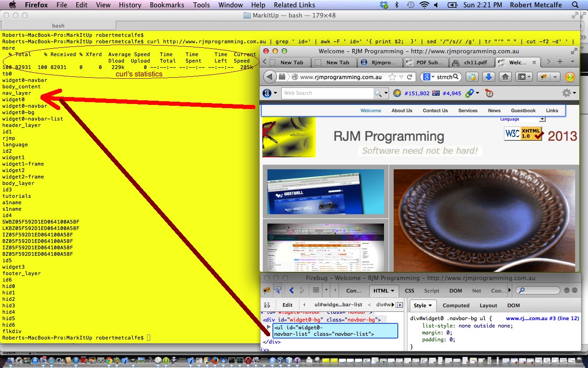The height and width of the screenshot is (368, 588).
Task: Click the Edit button in Firebug HTML panel
Action: 288,305
